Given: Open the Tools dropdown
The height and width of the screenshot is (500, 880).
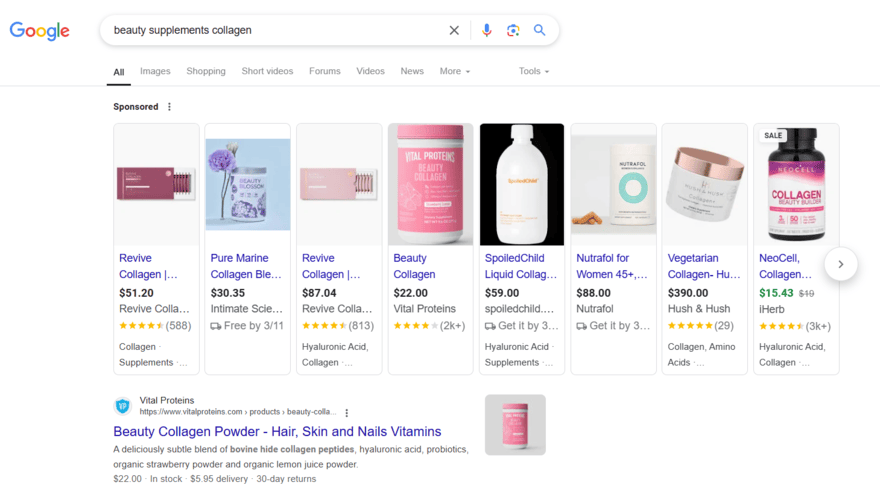Looking at the screenshot, I should [x=534, y=71].
